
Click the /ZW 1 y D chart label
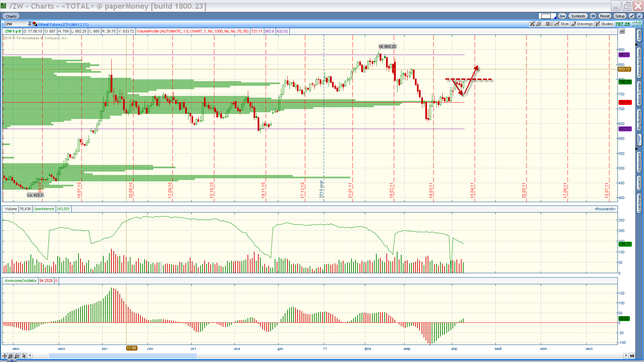(13, 31)
